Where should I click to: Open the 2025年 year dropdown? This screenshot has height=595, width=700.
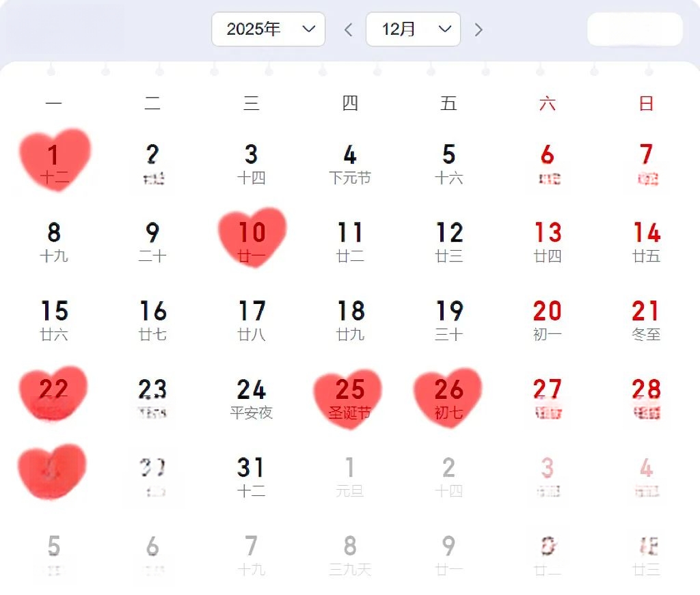coord(268,29)
